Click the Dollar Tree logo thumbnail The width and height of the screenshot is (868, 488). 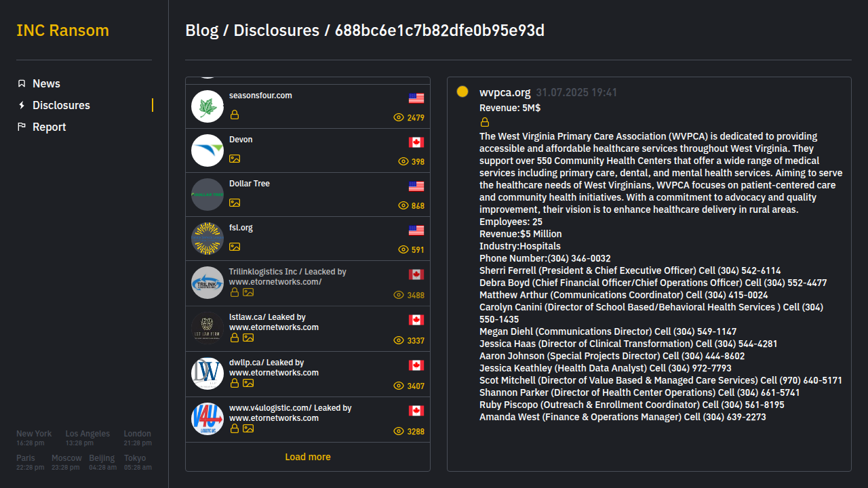point(208,195)
